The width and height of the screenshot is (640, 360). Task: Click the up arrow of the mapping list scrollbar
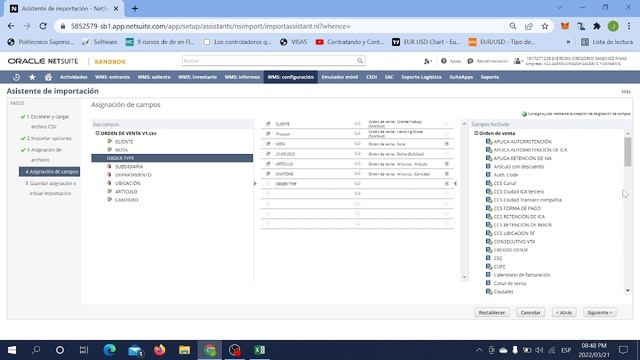click(464, 123)
